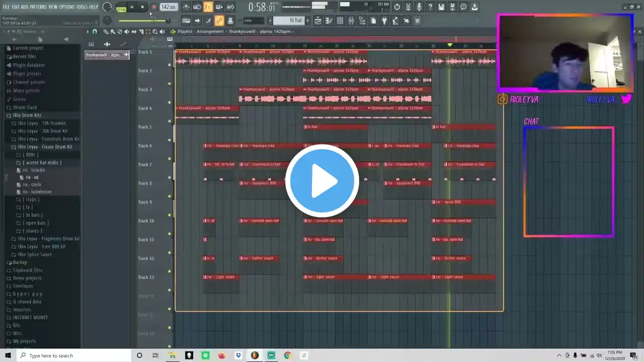
Task: Select the delete tool in playlist
Action: [120, 32]
